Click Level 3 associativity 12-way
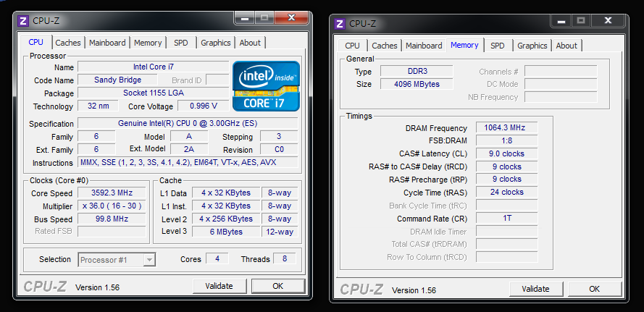Image resolution: width=644 pixels, height=312 pixels. pyautogui.click(x=280, y=232)
